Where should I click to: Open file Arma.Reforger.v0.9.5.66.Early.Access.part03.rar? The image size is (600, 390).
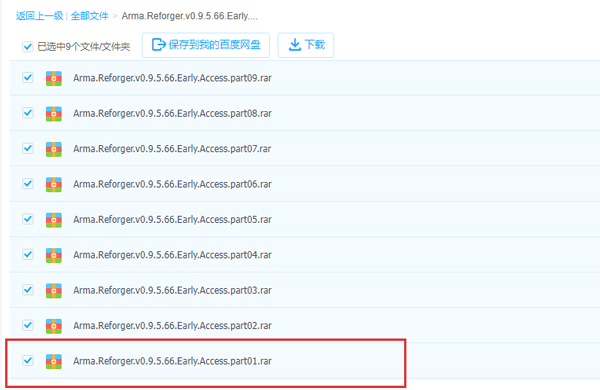(173, 290)
